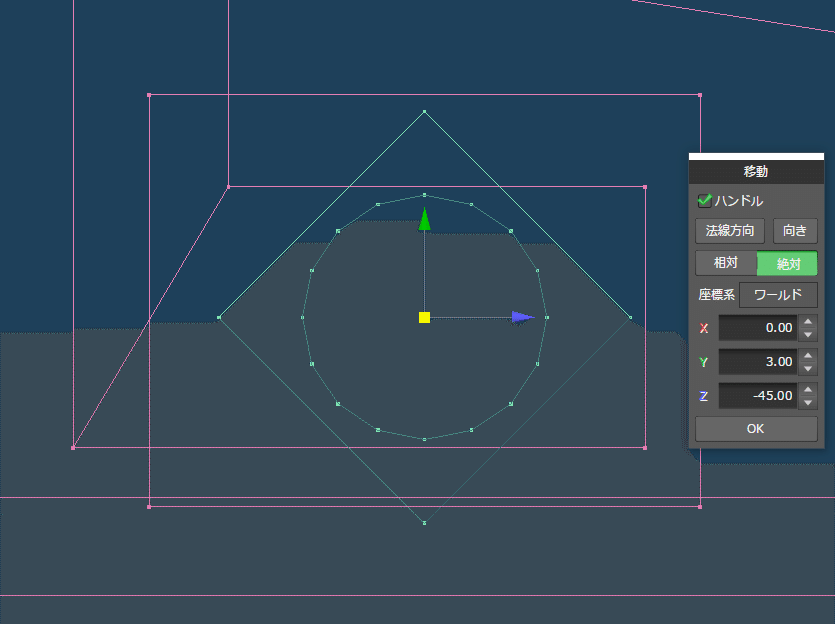Toggle the ハンドル checkbox
Viewport: 835px width, 624px height.
point(705,201)
